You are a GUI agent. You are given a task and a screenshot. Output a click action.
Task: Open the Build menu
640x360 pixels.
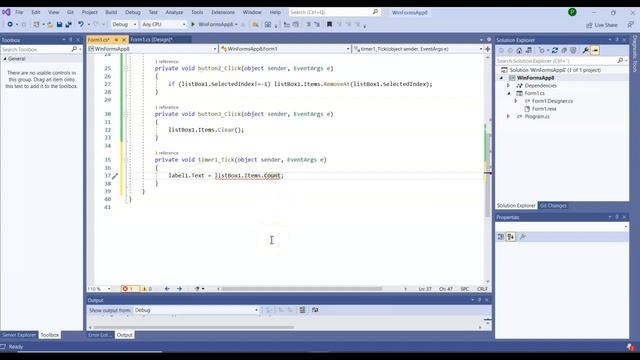point(111,12)
